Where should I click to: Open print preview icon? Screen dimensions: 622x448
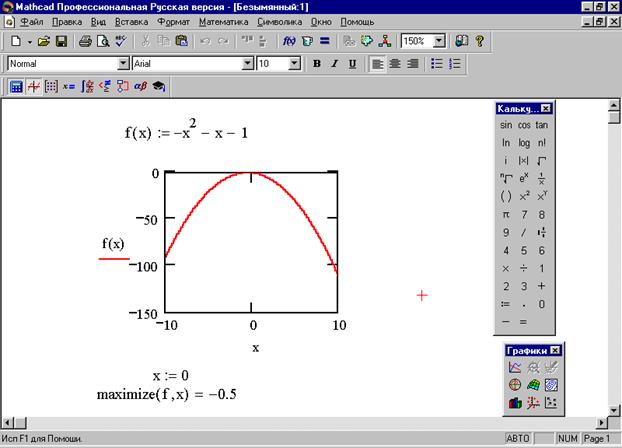click(103, 41)
